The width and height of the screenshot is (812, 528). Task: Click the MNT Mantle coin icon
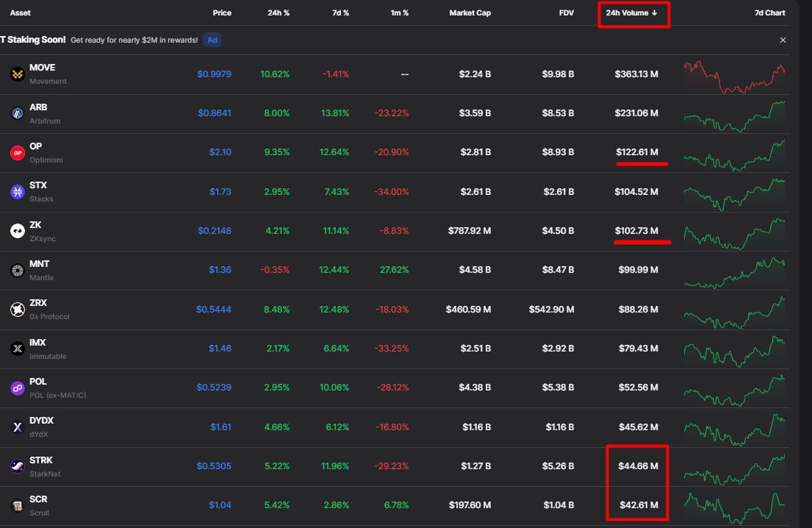click(18, 271)
